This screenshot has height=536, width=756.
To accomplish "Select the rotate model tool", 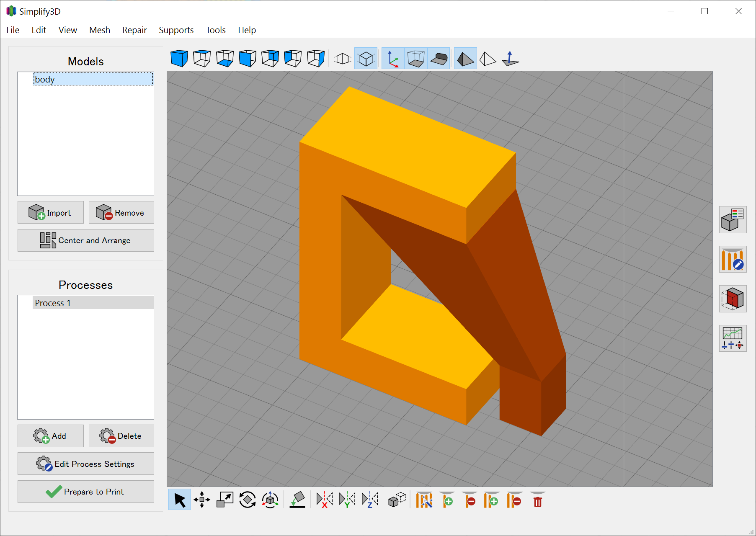I will [247, 500].
